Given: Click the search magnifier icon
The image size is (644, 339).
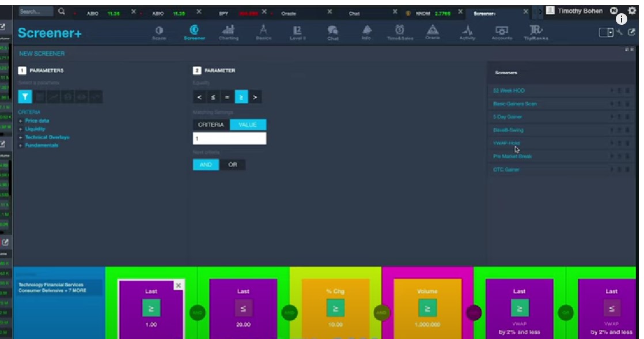Looking at the screenshot, I should pyautogui.click(x=62, y=12).
